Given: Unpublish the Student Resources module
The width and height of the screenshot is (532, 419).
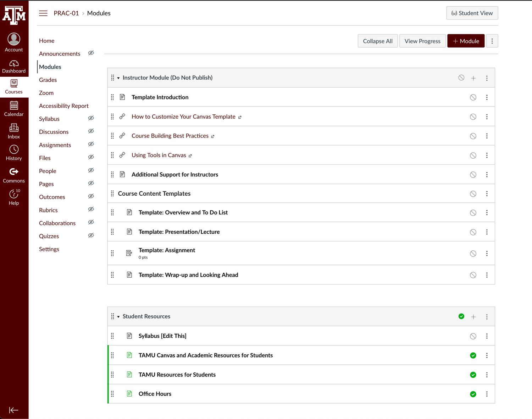Looking at the screenshot, I should coord(461,316).
